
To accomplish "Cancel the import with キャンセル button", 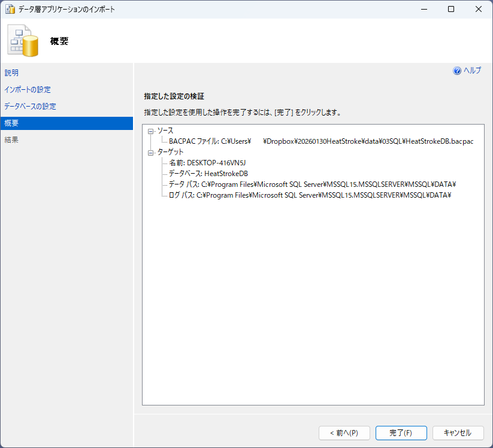I will (456, 432).
